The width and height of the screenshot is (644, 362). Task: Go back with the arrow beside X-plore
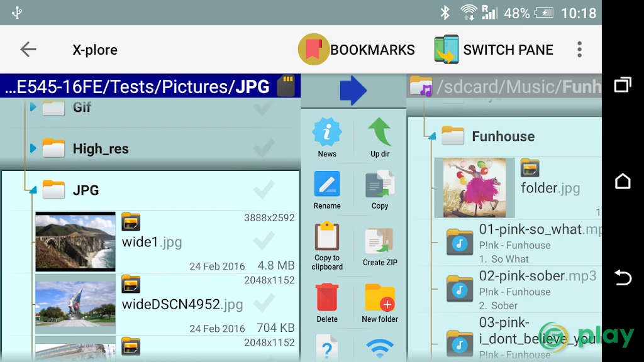point(28,49)
